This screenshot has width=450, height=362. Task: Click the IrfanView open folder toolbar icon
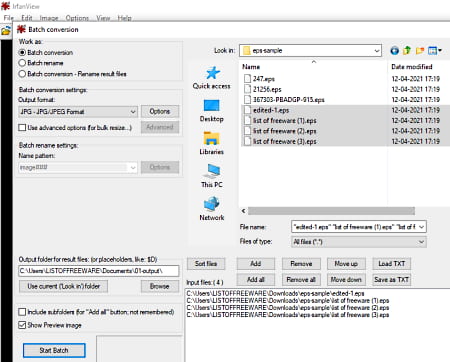pyautogui.click(x=6, y=31)
